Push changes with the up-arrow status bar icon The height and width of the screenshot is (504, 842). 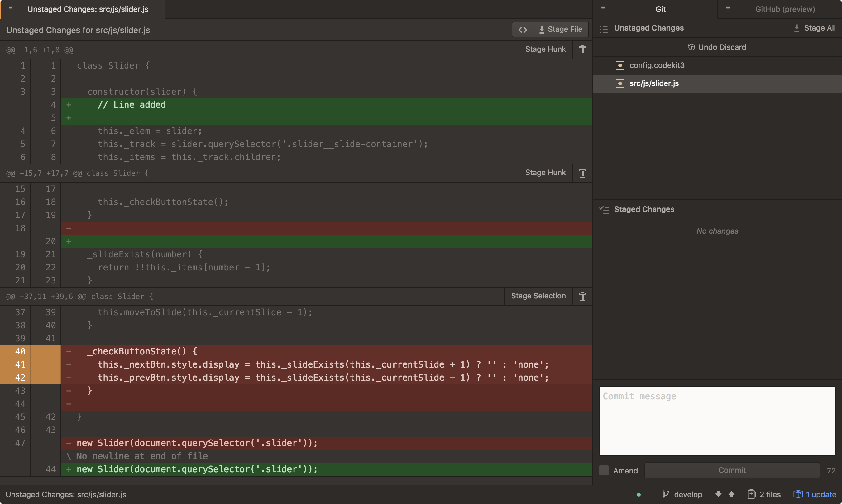tap(731, 494)
